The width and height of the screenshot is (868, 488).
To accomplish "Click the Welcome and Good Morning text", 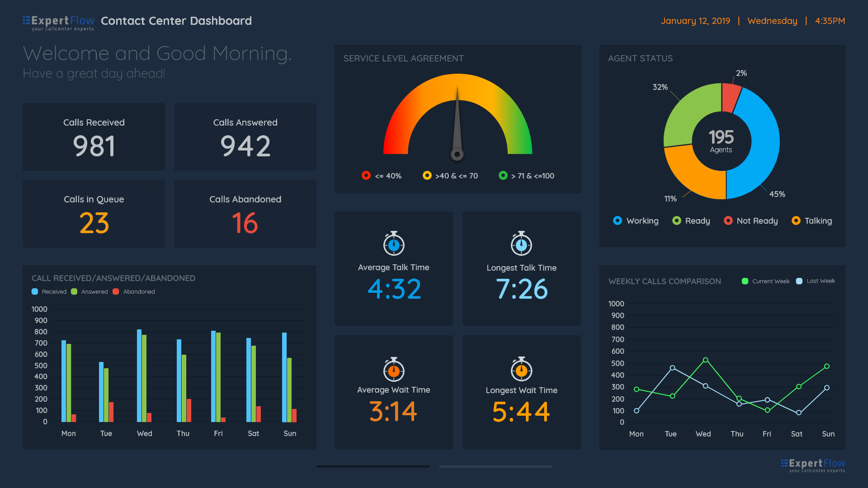I will pyautogui.click(x=157, y=53).
